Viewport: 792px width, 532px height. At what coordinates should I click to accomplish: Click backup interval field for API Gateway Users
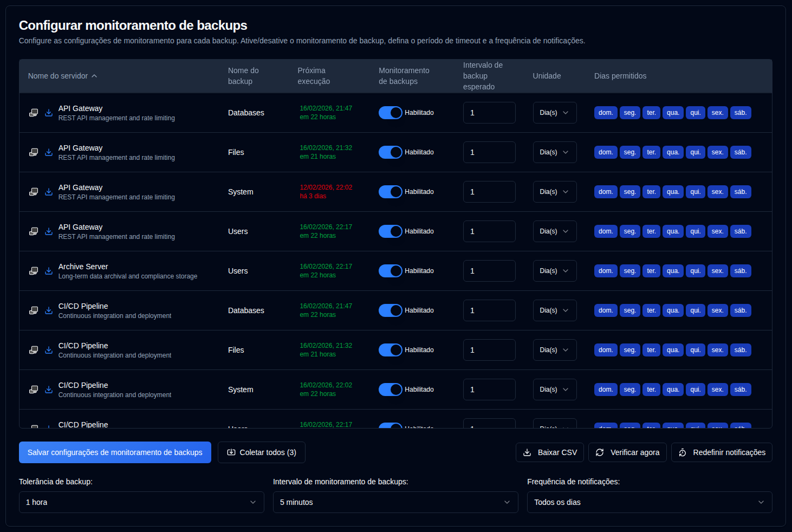click(489, 231)
